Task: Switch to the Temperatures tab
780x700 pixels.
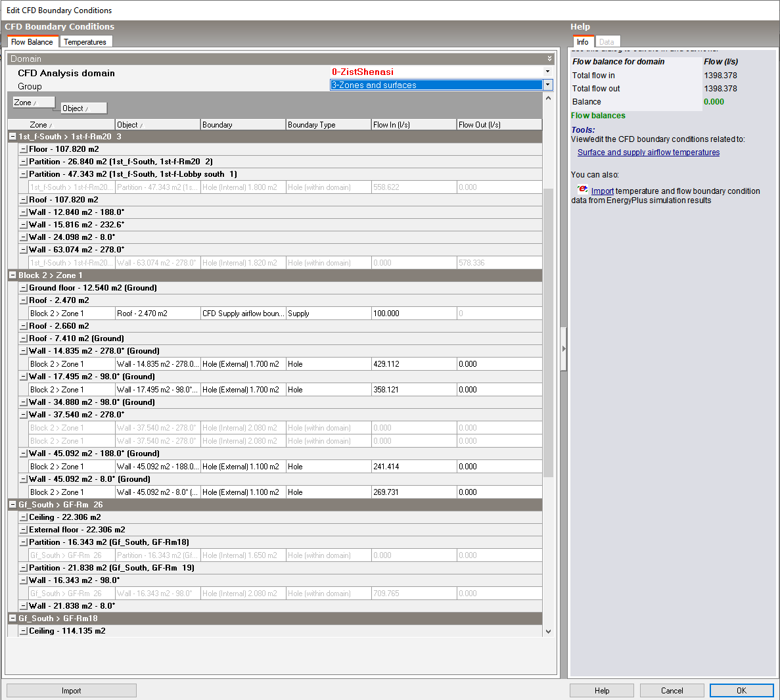Action: 85,42
